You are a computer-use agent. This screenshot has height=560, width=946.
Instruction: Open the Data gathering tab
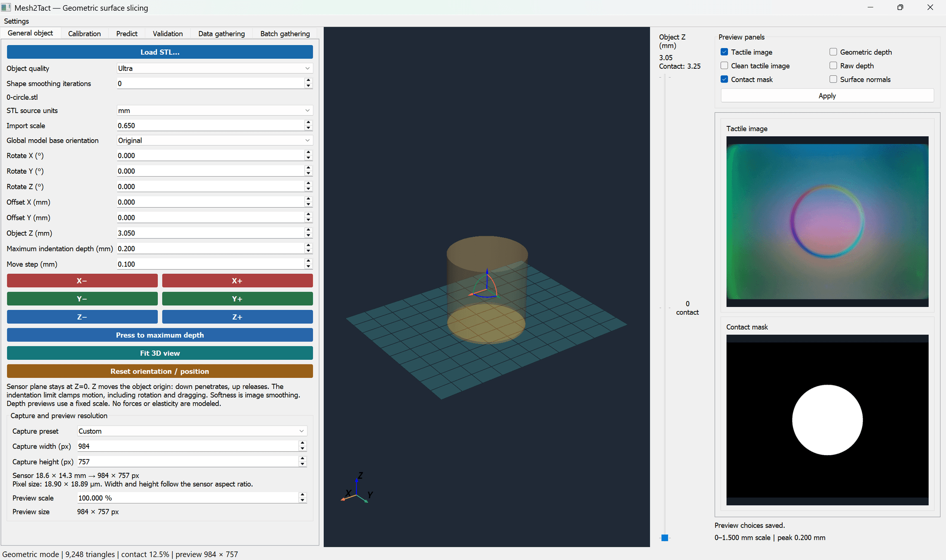point(221,34)
